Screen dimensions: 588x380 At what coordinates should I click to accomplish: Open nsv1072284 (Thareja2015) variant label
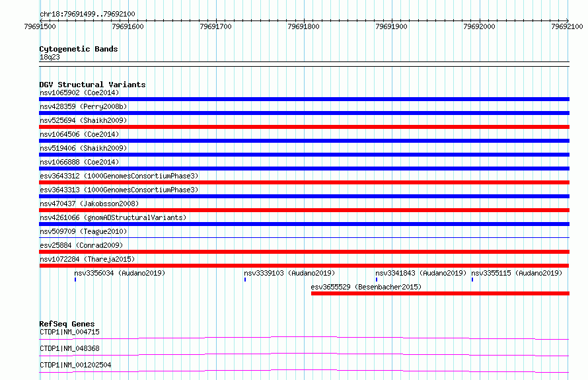pos(87,259)
